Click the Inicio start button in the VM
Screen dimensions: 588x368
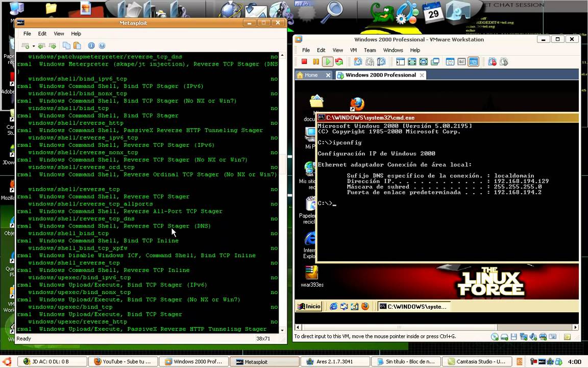point(309,307)
